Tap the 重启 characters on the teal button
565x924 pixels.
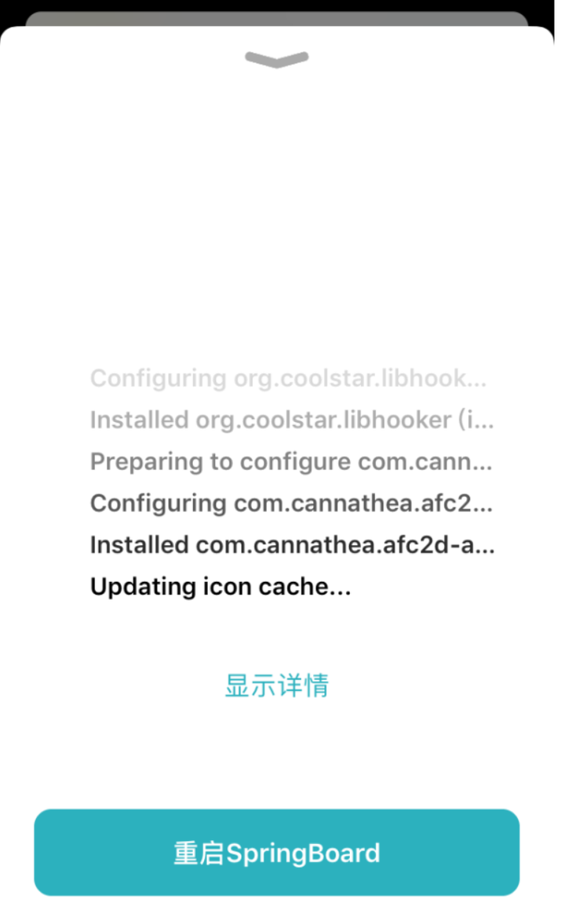[x=199, y=853]
